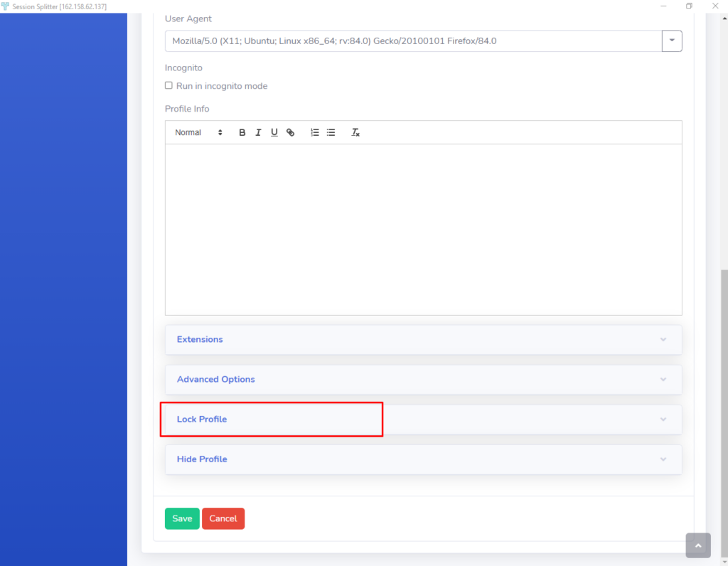Image resolution: width=728 pixels, height=566 pixels.
Task: Click the green Save button
Action: (x=182, y=518)
